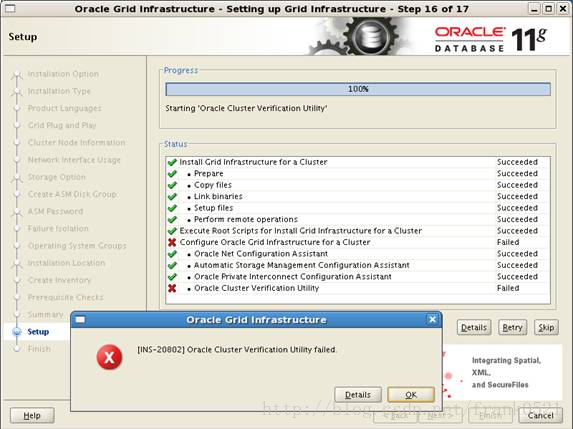The image size is (573, 429).
Task: Click green check icon next to Copy files
Action: [172, 185]
